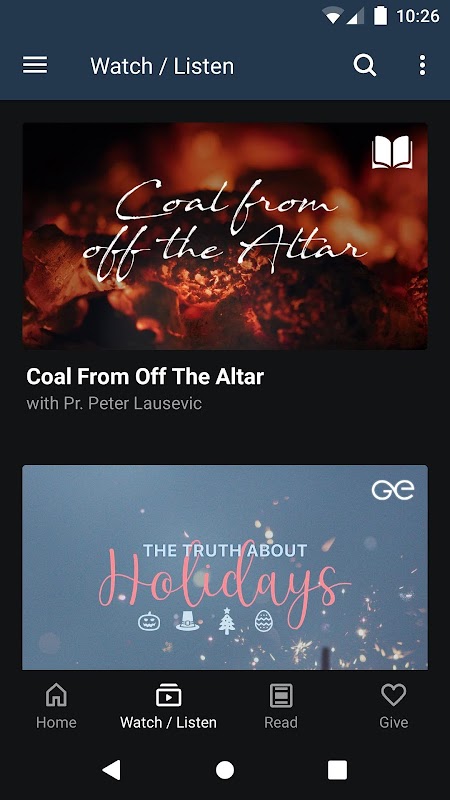Open the three-dot overflow menu
450x800 pixels.
tap(422, 66)
